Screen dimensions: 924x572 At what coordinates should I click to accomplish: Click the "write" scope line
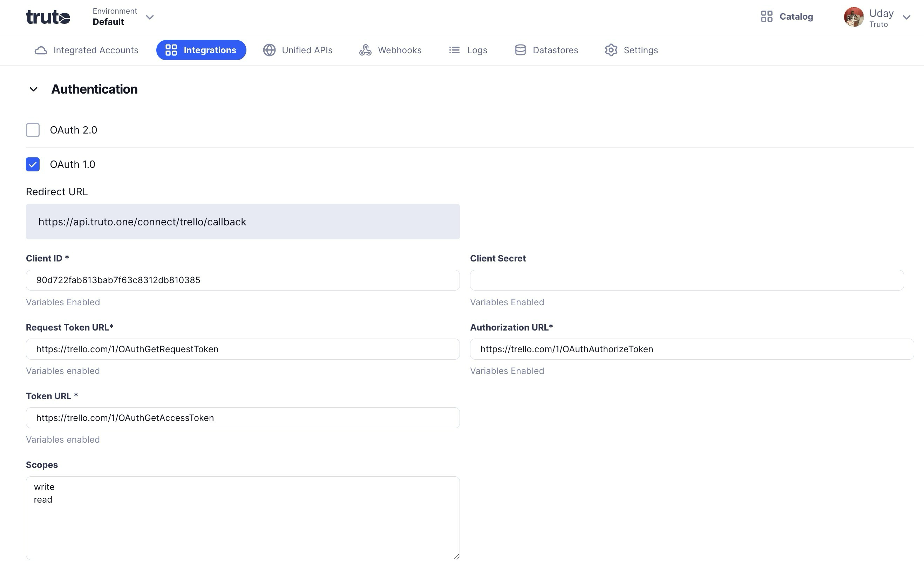pos(44,487)
